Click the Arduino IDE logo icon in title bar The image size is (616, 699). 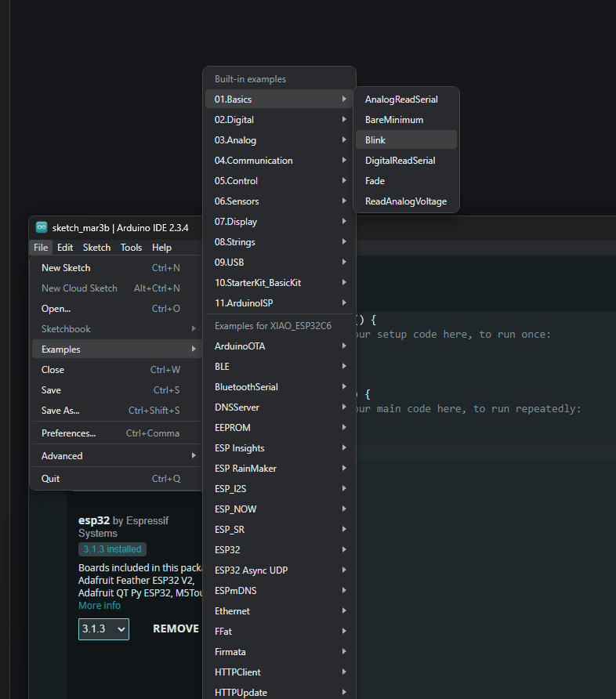(x=42, y=227)
